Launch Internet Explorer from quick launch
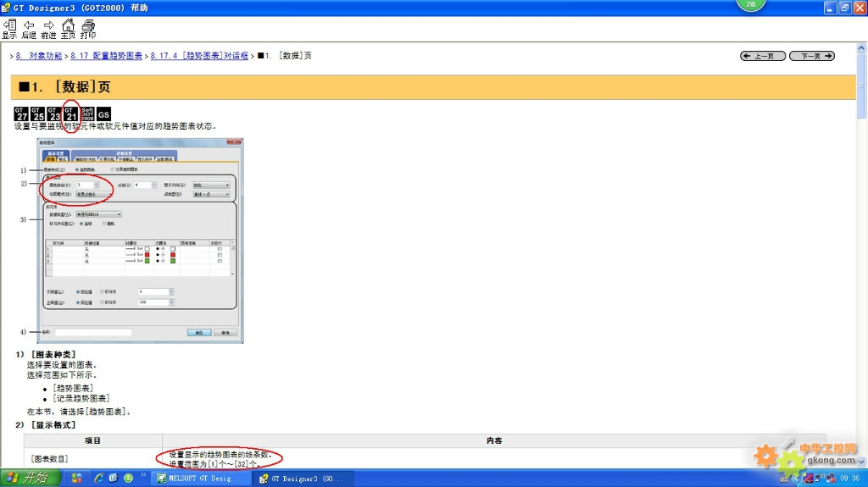Viewport: 868px width, 487px height. coord(99,479)
